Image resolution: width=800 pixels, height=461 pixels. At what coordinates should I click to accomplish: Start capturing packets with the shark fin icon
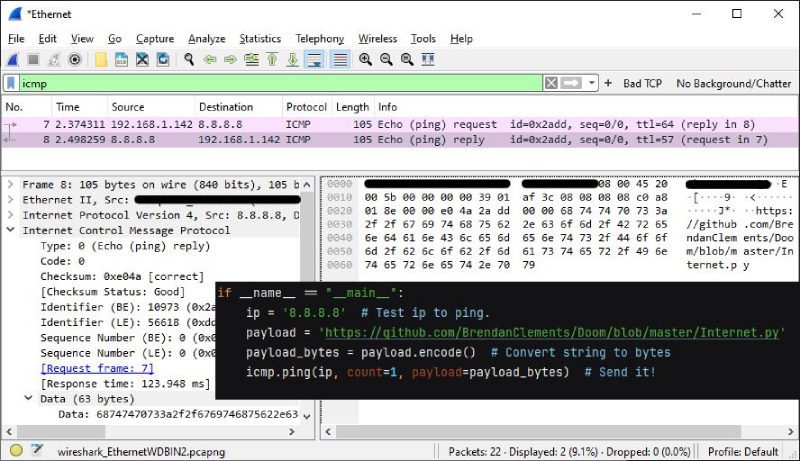coord(13,60)
